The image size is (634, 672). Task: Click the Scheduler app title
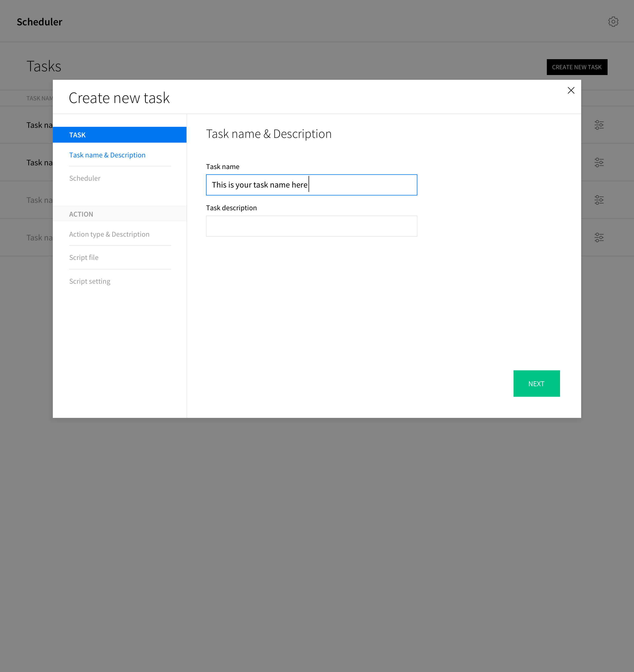(40, 22)
